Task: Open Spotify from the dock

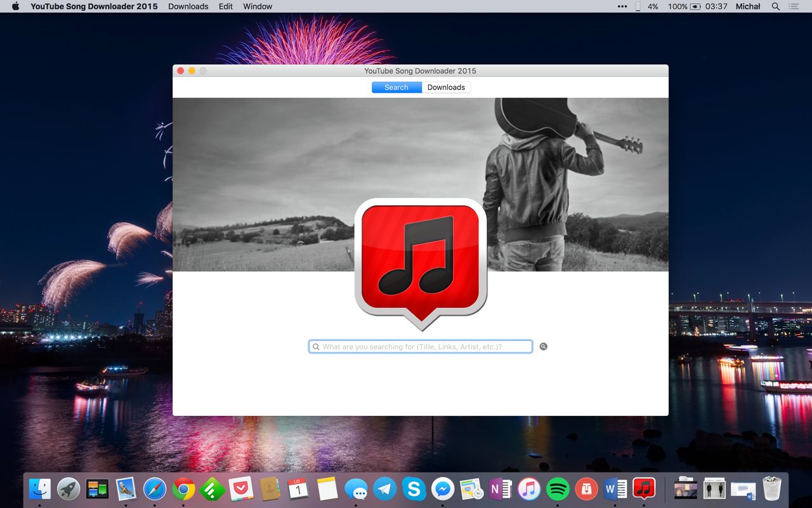Action: pos(558,488)
